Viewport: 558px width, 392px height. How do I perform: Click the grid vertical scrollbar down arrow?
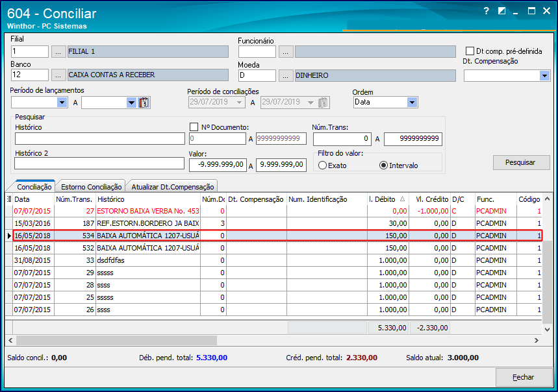[x=548, y=330]
